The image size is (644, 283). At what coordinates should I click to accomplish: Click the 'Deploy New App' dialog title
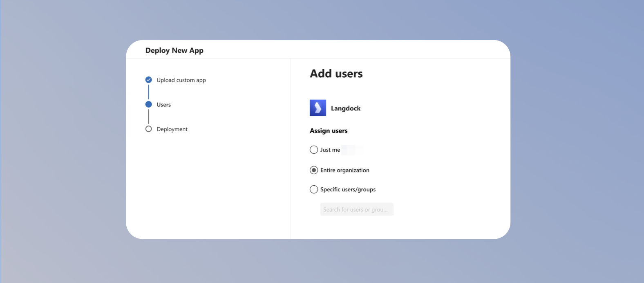coord(174,50)
